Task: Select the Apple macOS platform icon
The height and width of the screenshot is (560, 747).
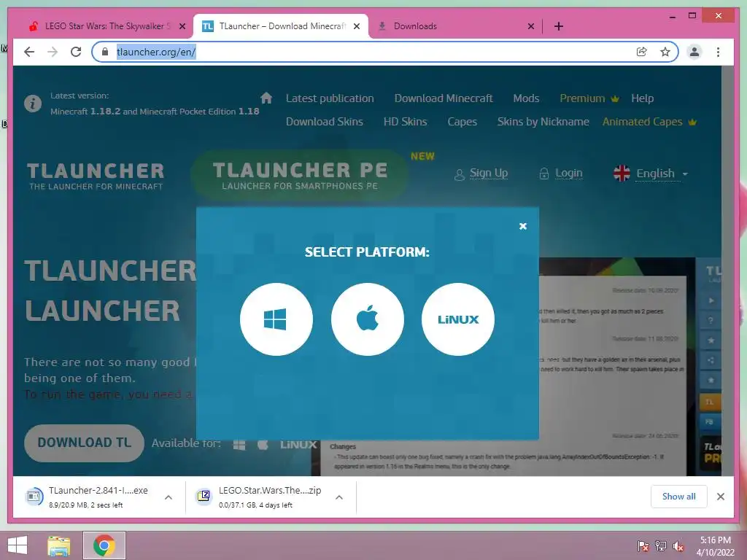Action: pyautogui.click(x=368, y=319)
